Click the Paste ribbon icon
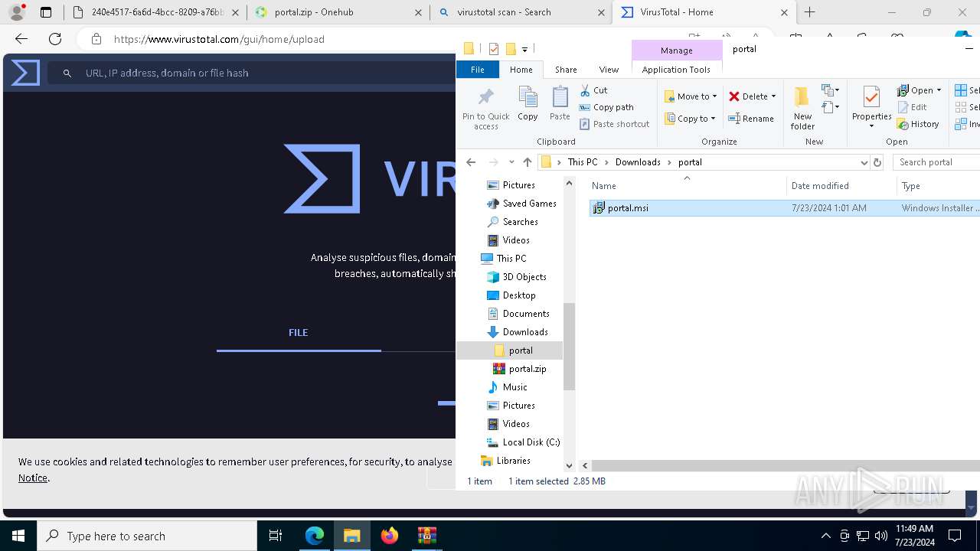The height and width of the screenshot is (551, 980). (x=560, y=103)
